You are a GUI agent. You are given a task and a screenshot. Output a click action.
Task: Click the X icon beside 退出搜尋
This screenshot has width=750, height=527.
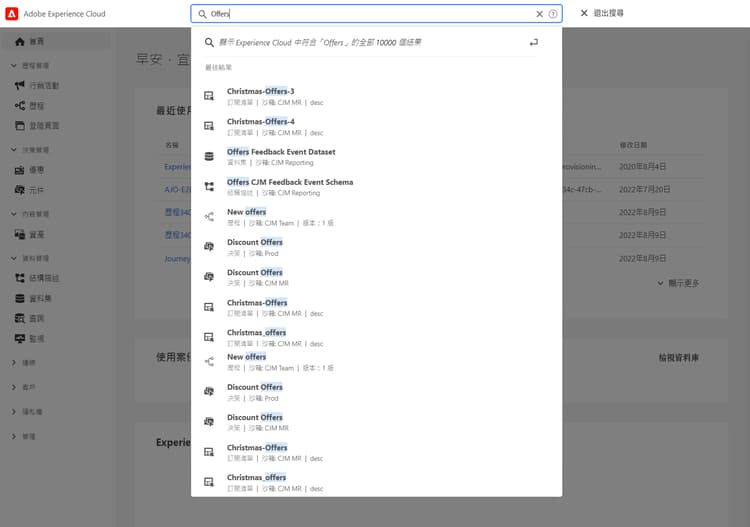tap(584, 13)
